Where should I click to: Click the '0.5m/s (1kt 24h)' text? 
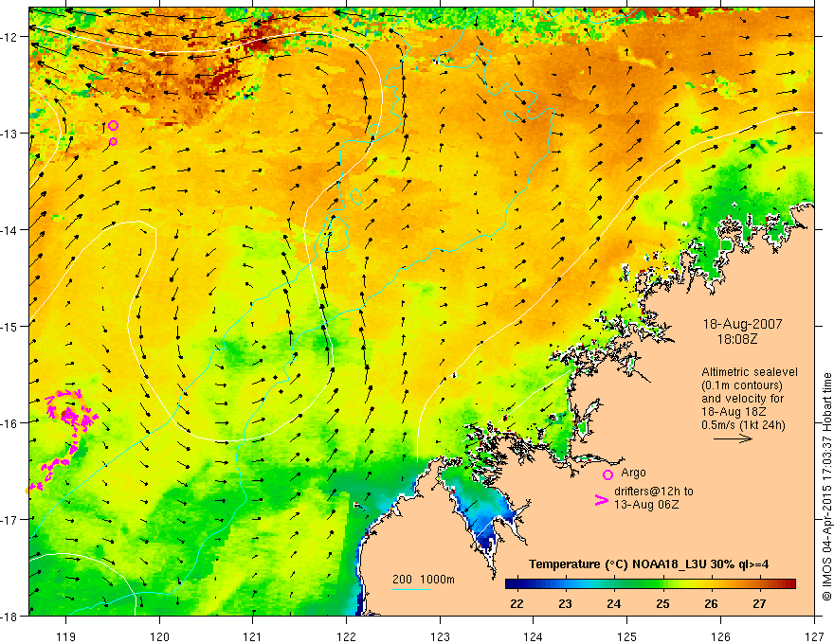click(743, 424)
